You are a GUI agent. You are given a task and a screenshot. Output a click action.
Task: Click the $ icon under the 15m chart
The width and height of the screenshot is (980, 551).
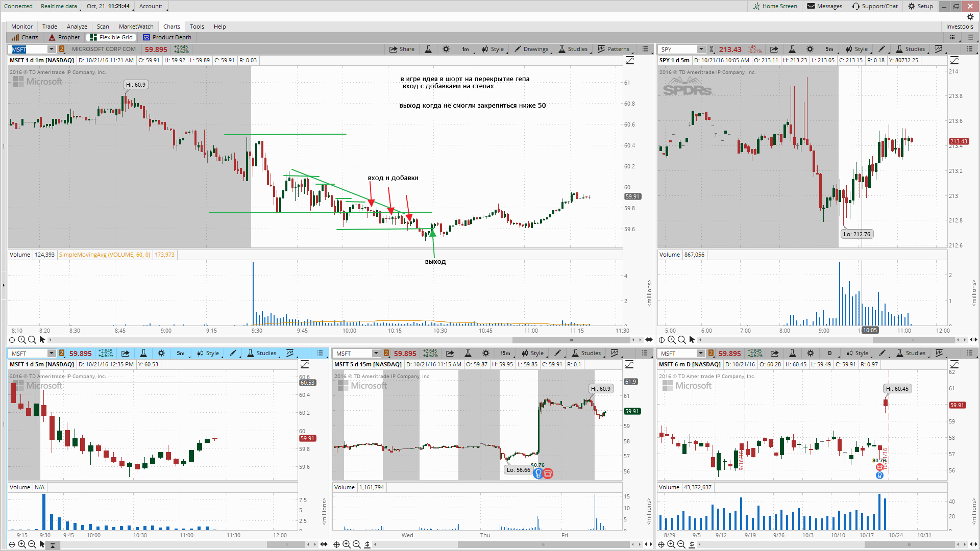(x=367, y=544)
